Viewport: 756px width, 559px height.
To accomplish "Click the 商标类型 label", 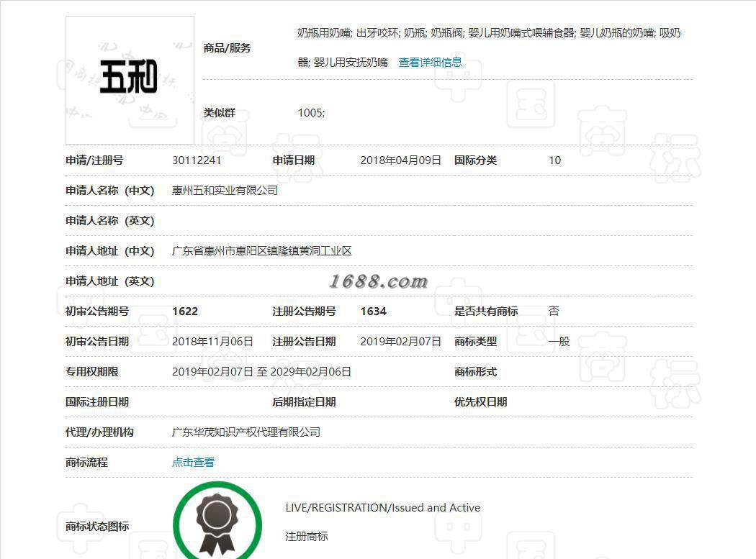I will pos(475,342).
